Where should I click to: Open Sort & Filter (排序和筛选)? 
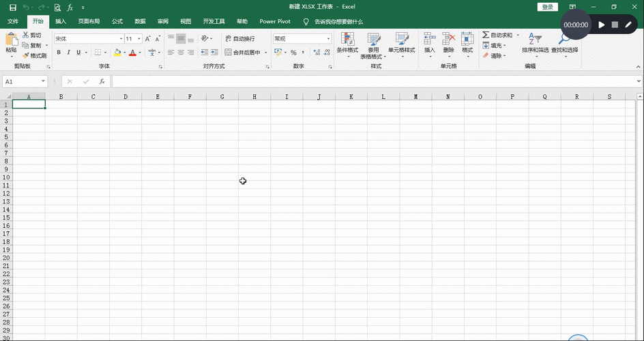535,46
